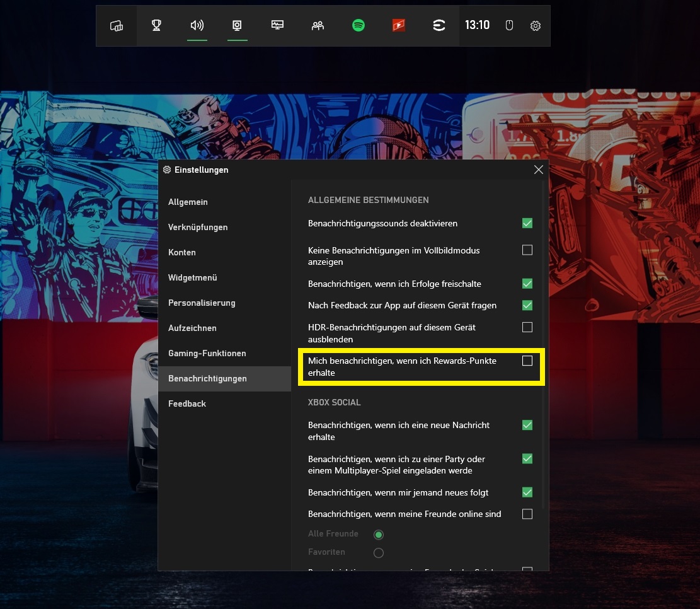Viewport: 700px width, 609px height.
Task: Select the 'Alle Freunde' radio button
Action: [378, 534]
